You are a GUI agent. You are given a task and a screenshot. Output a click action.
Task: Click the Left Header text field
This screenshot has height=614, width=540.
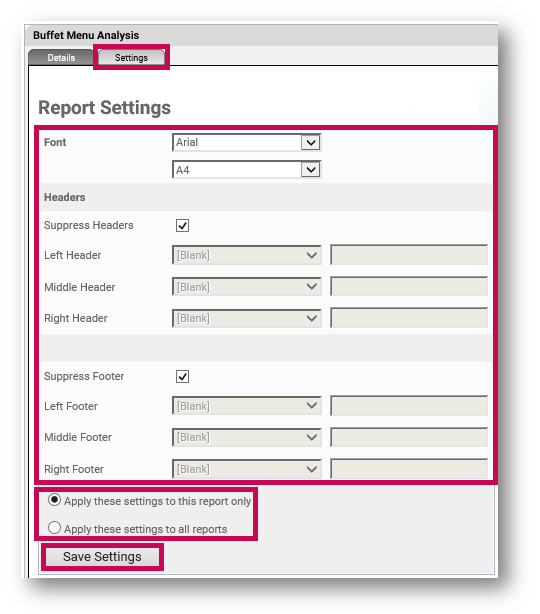(x=409, y=255)
